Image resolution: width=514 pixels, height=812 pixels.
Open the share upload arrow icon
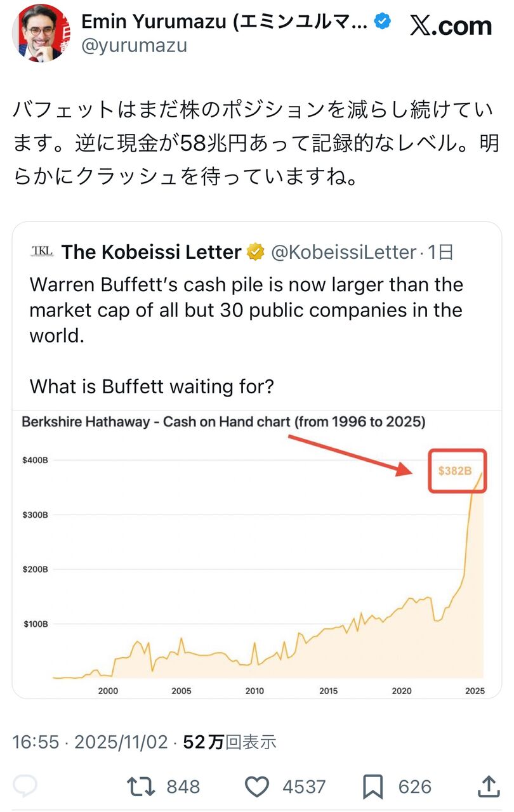point(489,787)
